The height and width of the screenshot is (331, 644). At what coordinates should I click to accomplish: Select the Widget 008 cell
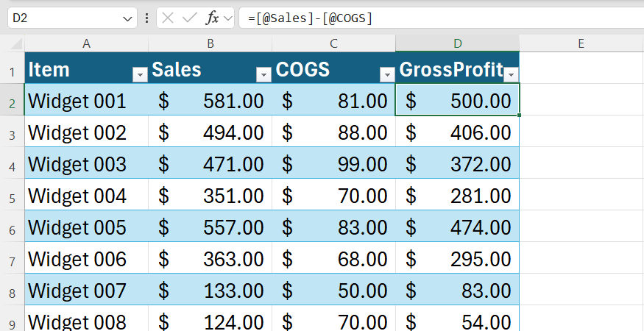tap(86, 318)
